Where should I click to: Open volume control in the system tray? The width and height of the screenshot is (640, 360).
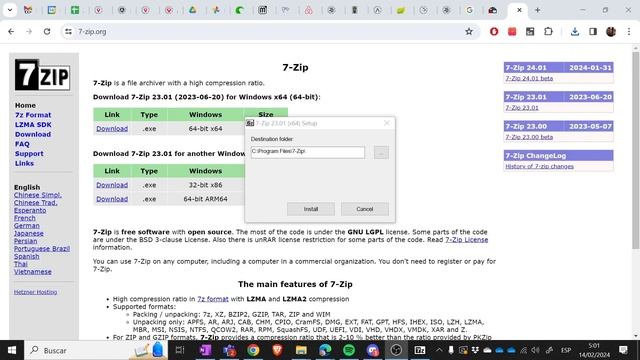[535, 350]
